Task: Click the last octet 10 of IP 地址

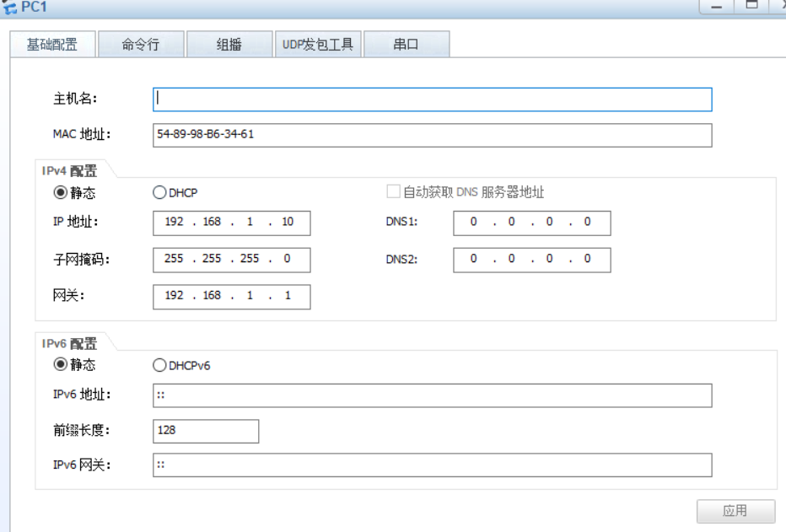Action: click(288, 222)
